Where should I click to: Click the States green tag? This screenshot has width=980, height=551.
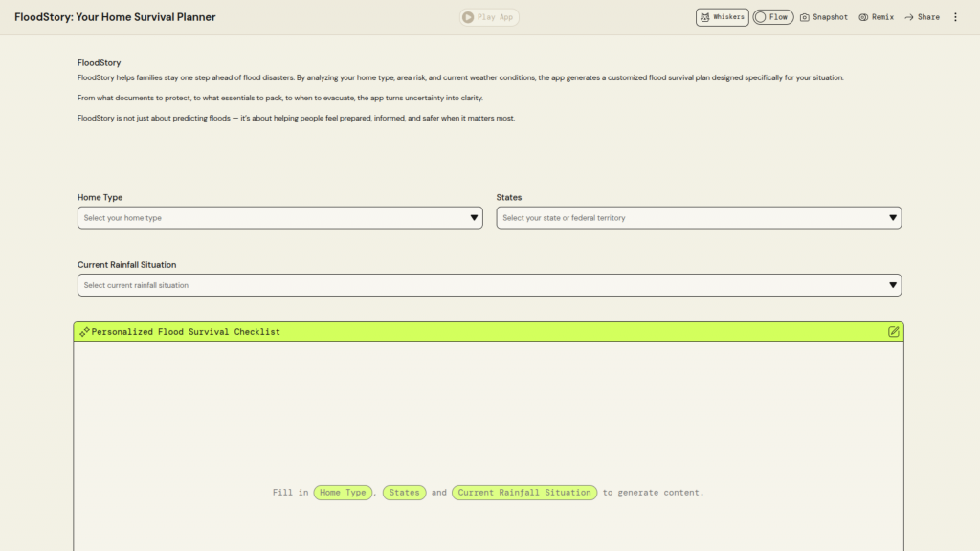tap(404, 493)
